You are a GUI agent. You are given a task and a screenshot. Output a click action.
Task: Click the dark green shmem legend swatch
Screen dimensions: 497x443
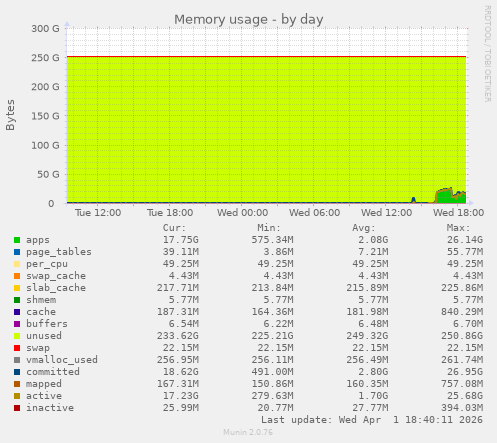[17, 300]
